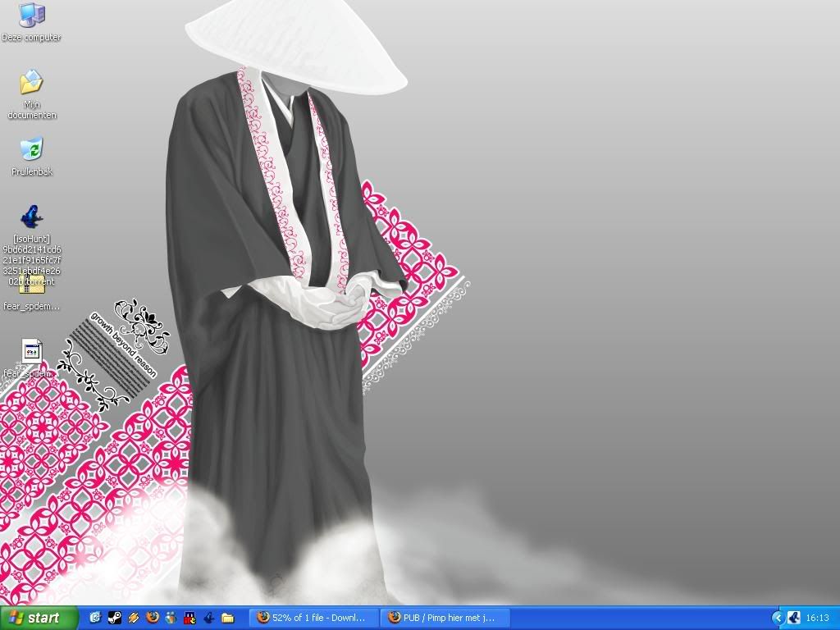Viewport: 840px width, 630px height.
Task: Select the fear_spdem zipped folder icon
Action: [x=32, y=285]
